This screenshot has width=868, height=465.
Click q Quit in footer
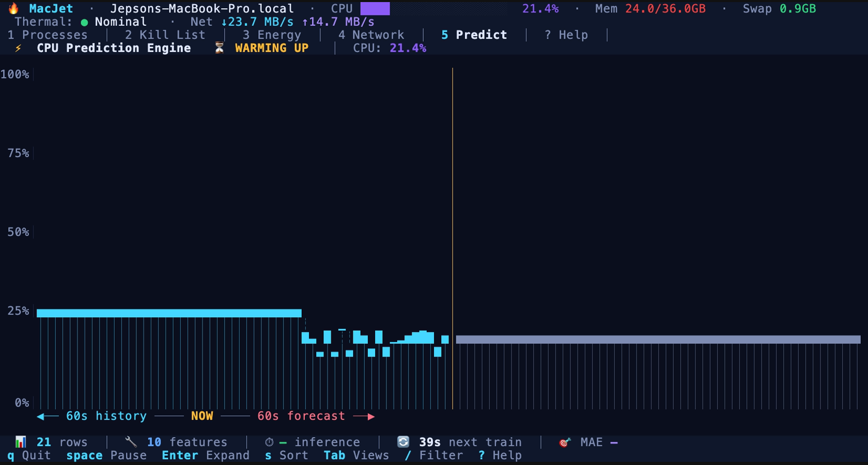[29, 455]
